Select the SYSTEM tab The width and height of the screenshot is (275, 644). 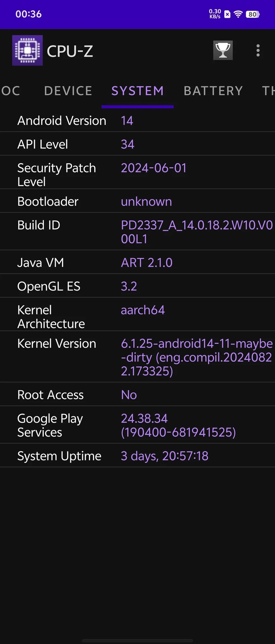[138, 91]
